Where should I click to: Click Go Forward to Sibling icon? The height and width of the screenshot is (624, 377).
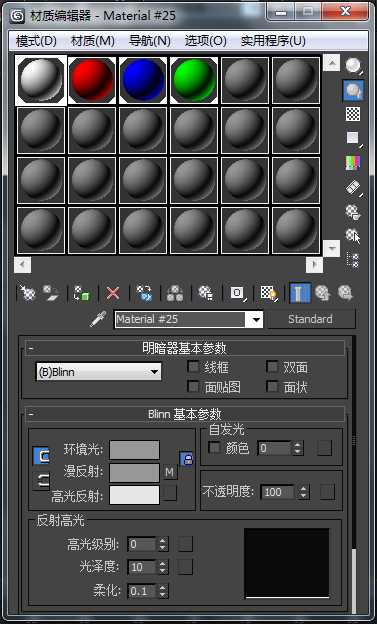pyautogui.click(x=346, y=293)
